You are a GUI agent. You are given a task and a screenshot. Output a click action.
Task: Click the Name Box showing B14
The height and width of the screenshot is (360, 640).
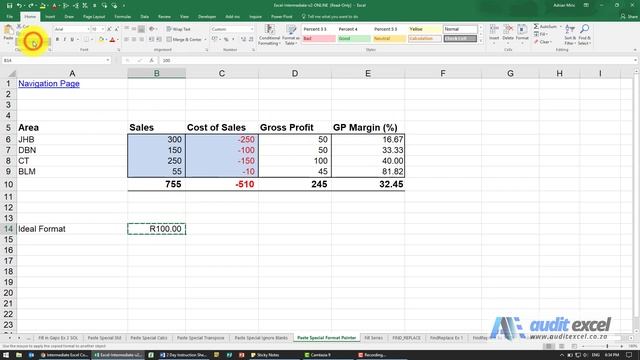click(x=56, y=60)
